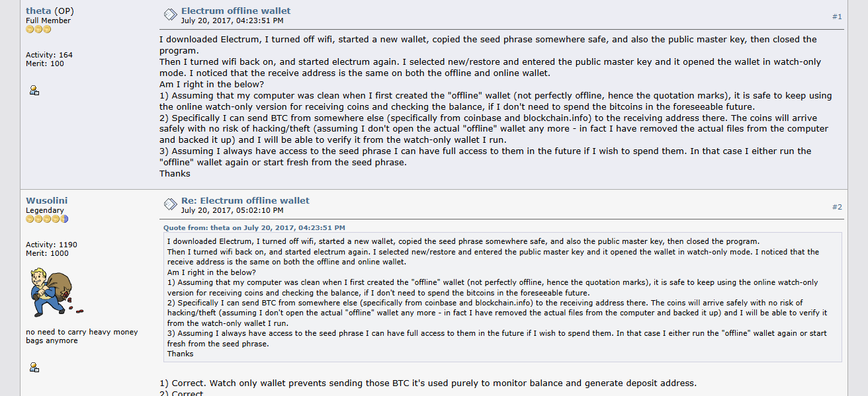The height and width of the screenshot is (396, 868).
Task: Click the first post timestamp July 20, 04:23:51 PM
Action: [x=232, y=20]
